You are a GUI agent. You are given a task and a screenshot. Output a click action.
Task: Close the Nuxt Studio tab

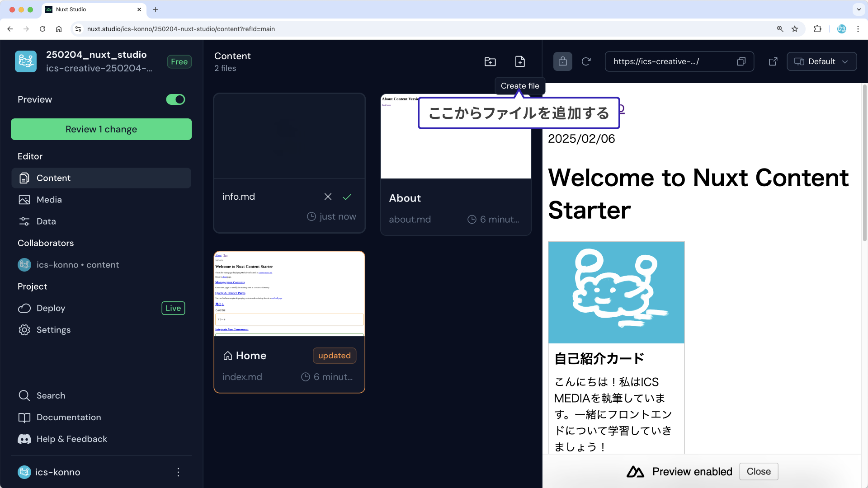(139, 9)
